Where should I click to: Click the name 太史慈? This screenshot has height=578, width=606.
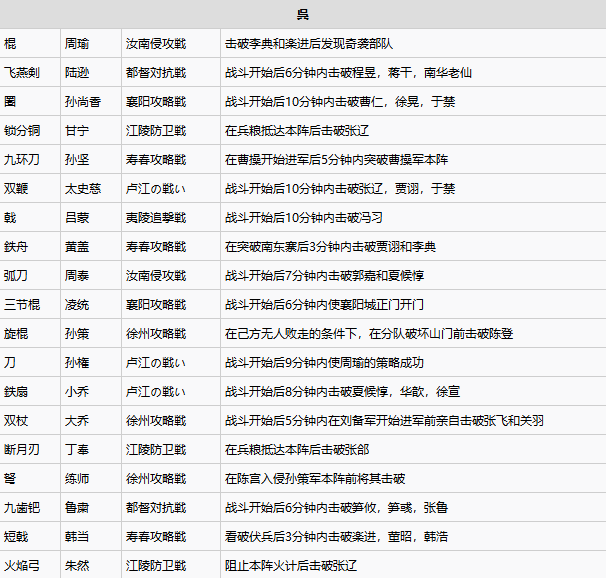83,189
